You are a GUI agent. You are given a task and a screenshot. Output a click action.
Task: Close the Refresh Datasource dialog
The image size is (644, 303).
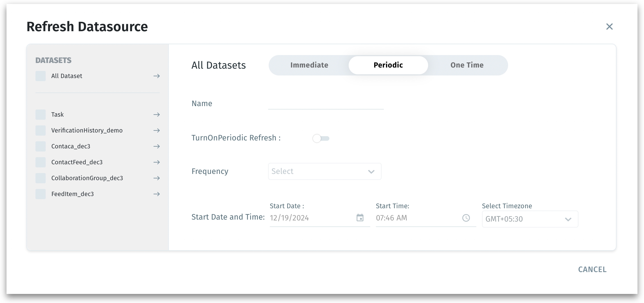[609, 27]
